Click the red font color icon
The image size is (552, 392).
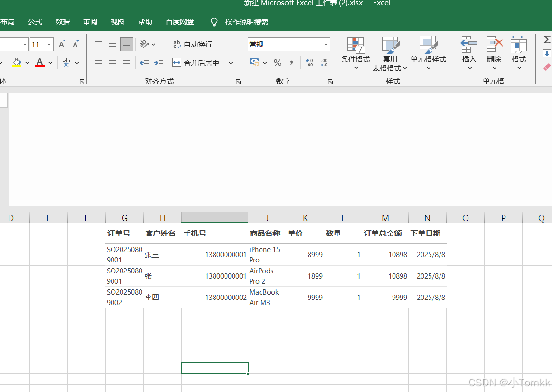pyautogui.click(x=40, y=63)
